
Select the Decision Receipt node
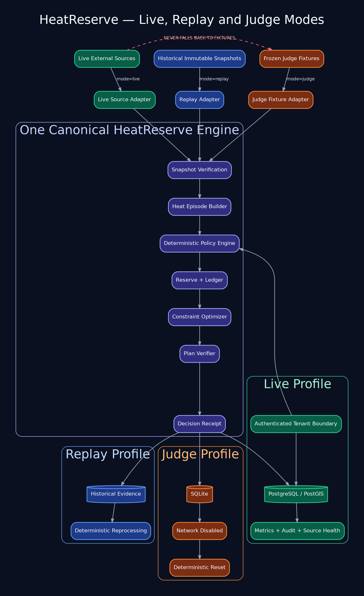(x=200, y=424)
